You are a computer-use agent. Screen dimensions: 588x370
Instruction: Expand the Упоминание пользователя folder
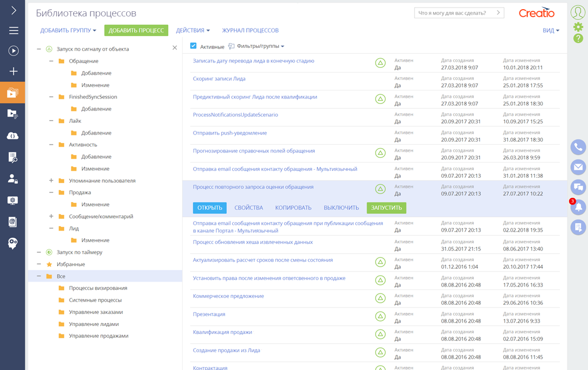[51, 181]
